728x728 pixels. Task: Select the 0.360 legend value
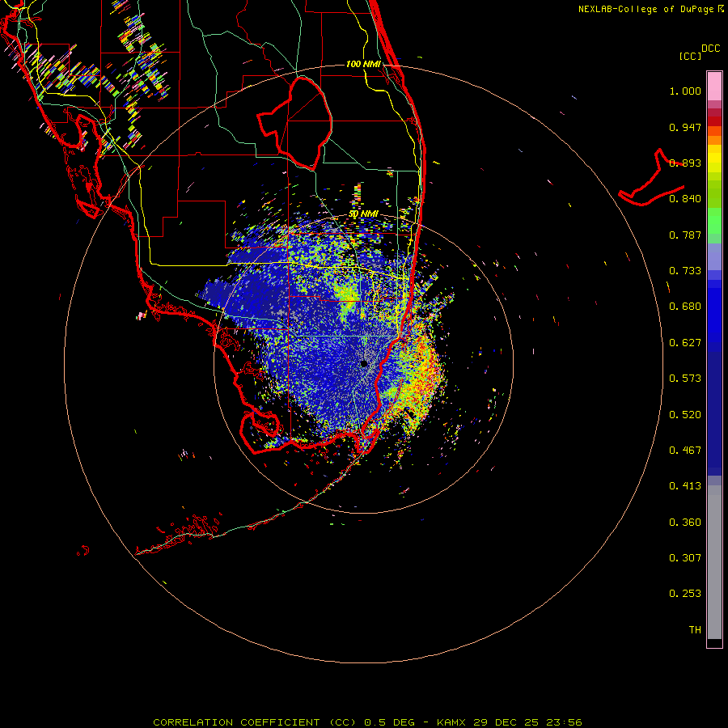coord(685,523)
